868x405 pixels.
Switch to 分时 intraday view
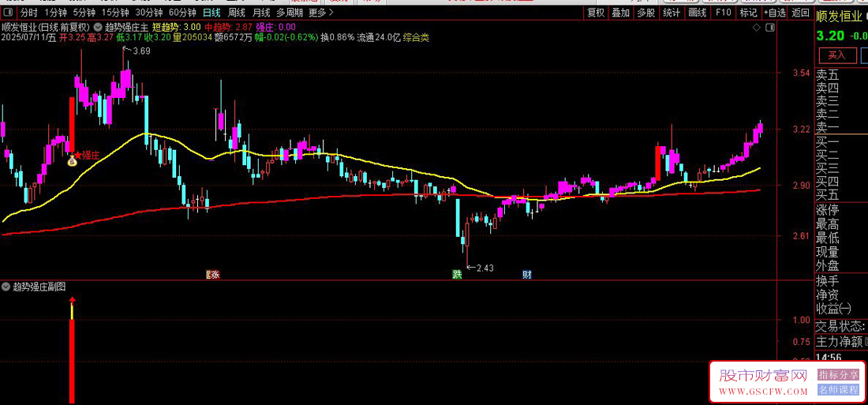[29, 12]
